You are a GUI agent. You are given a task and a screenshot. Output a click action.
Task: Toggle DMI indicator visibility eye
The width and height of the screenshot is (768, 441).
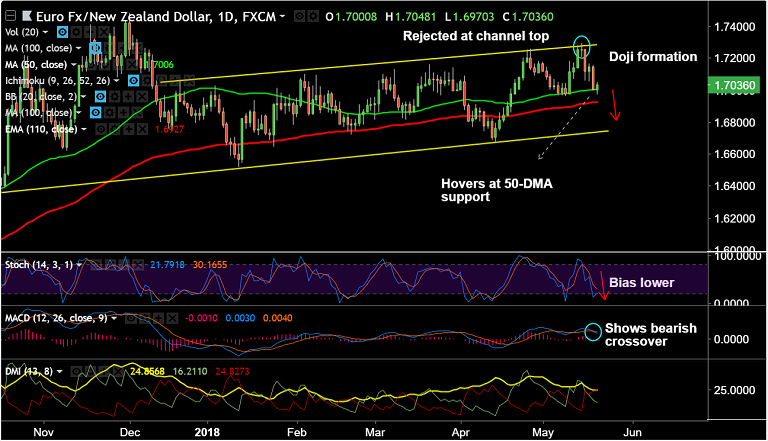tap(76, 371)
